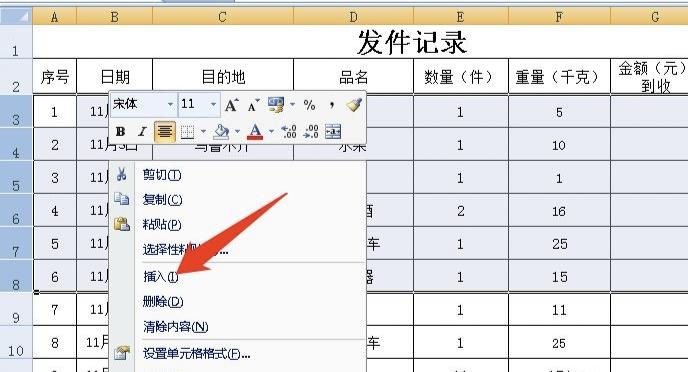Viewport: 688px width, 372px height.
Task: Activate the Format Painter brush
Action: [x=354, y=105]
